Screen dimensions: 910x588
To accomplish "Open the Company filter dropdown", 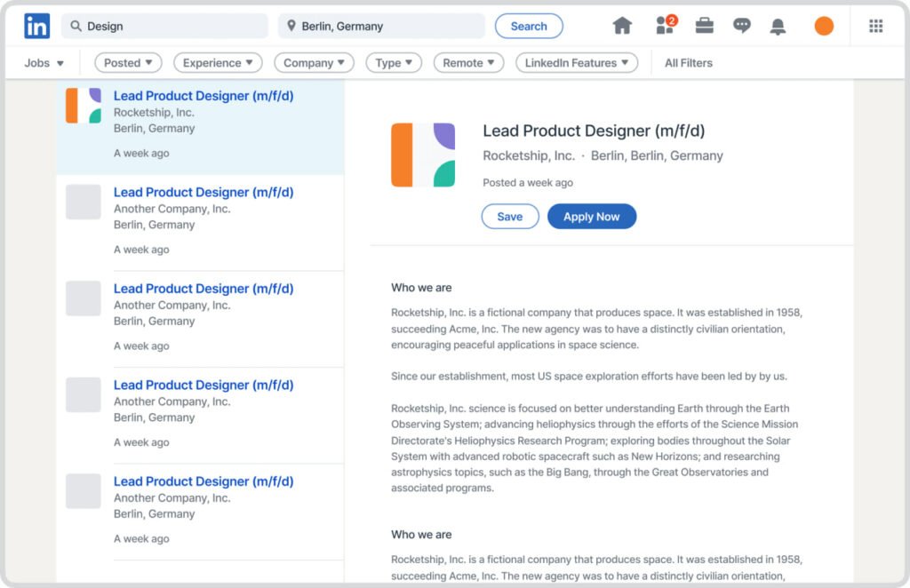I will pyautogui.click(x=314, y=63).
